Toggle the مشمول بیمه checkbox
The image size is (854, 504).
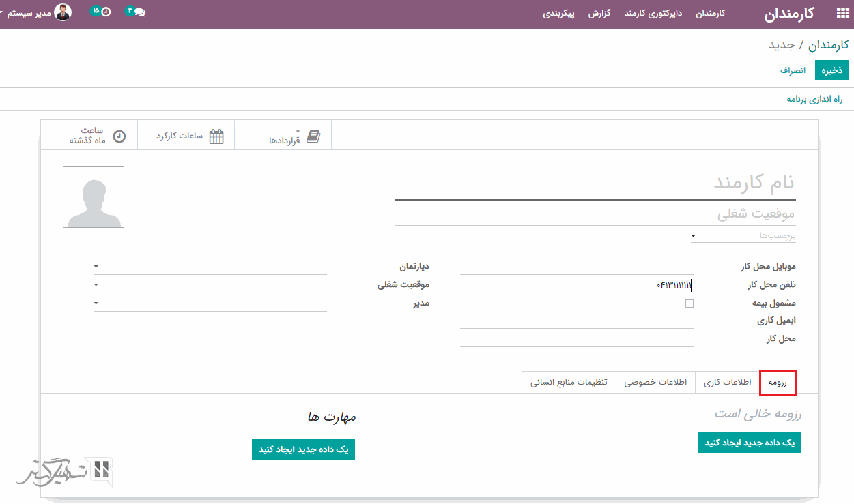(x=689, y=303)
